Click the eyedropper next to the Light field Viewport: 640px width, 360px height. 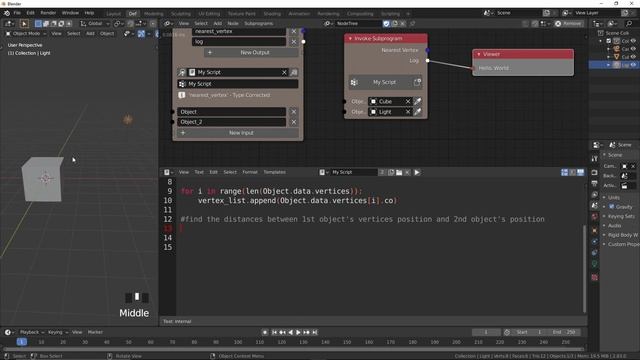click(x=418, y=112)
